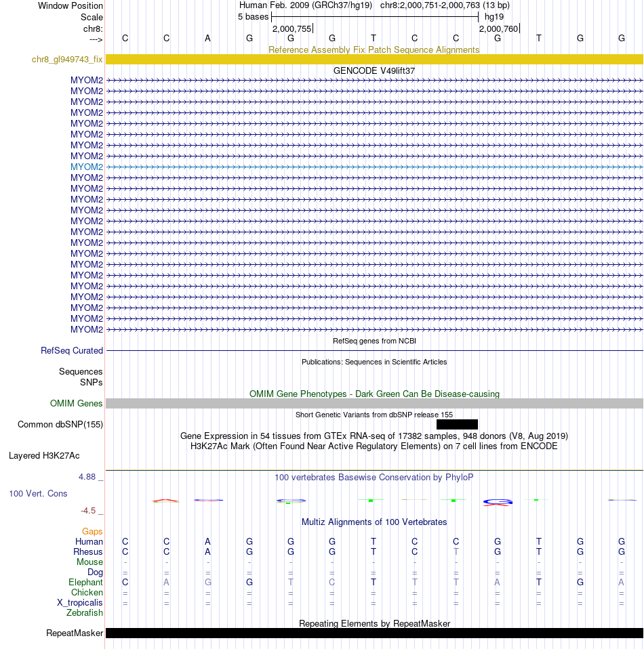Click the 100 Vert. Cons track label
This screenshot has width=644, height=649.
pyautogui.click(x=38, y=493)
